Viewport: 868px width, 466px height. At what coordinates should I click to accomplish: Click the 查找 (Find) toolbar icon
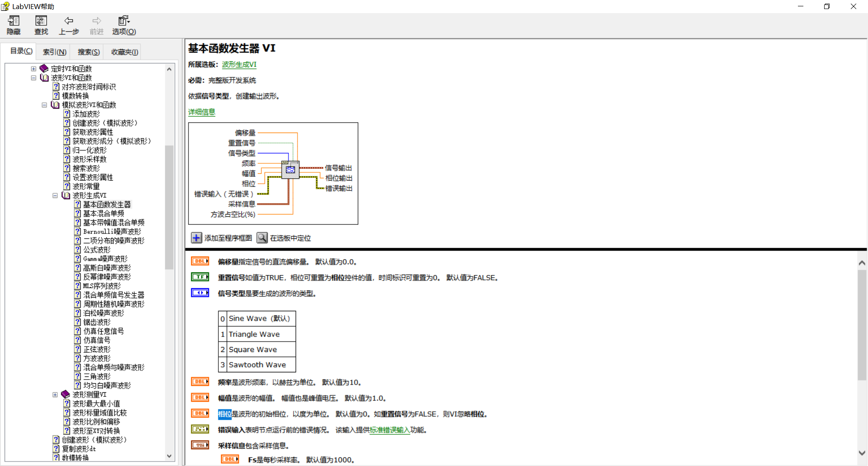41,21
